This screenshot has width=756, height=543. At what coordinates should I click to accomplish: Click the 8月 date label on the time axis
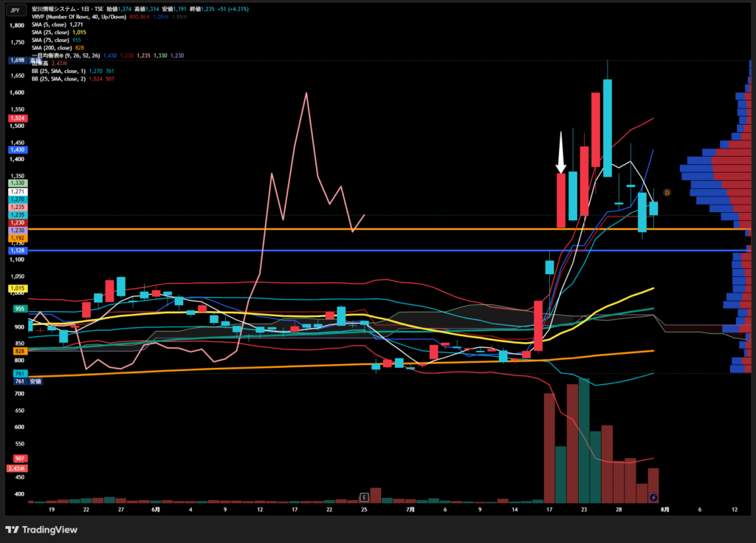point(665,509)
